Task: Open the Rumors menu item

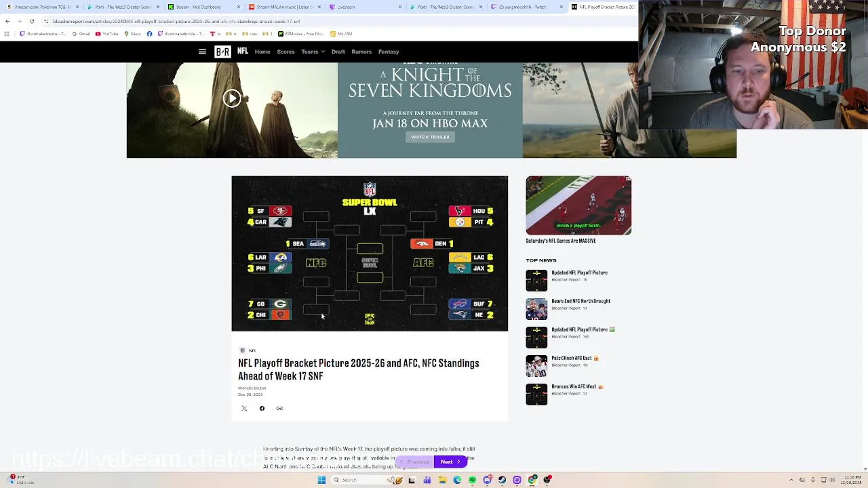Action: point(361,52)
